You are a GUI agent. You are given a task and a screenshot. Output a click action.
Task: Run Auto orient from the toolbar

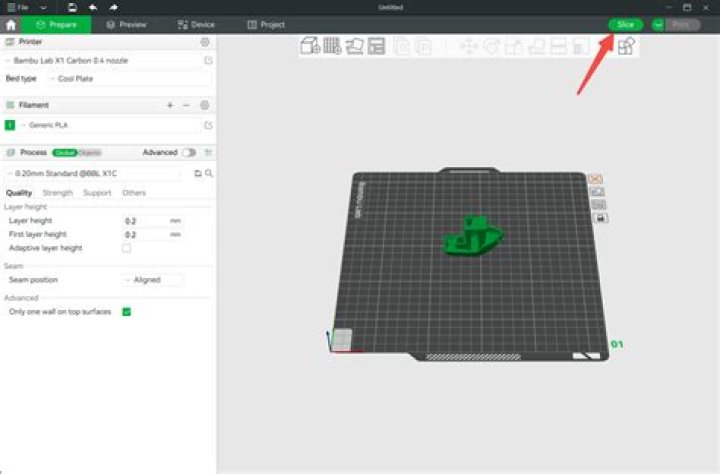[x=354, y=46]
